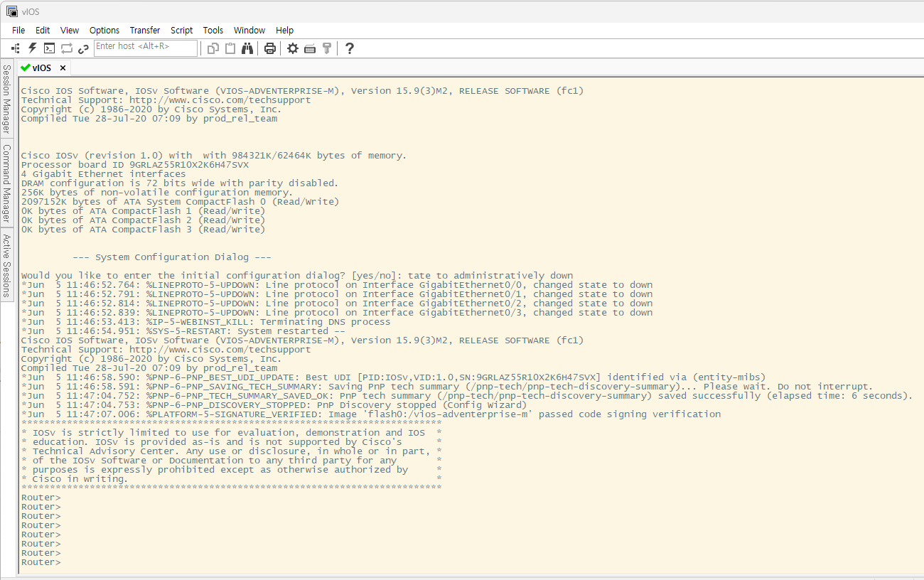Open Session Options gear icon
This screenshot has width=924, height=580.
pyautogui.click(x=293, y=48)
